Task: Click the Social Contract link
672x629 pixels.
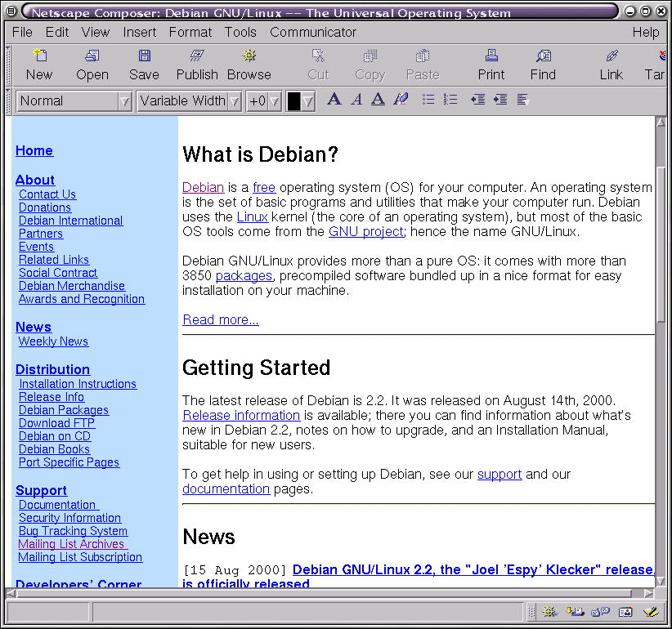Action: coord(58,273)
